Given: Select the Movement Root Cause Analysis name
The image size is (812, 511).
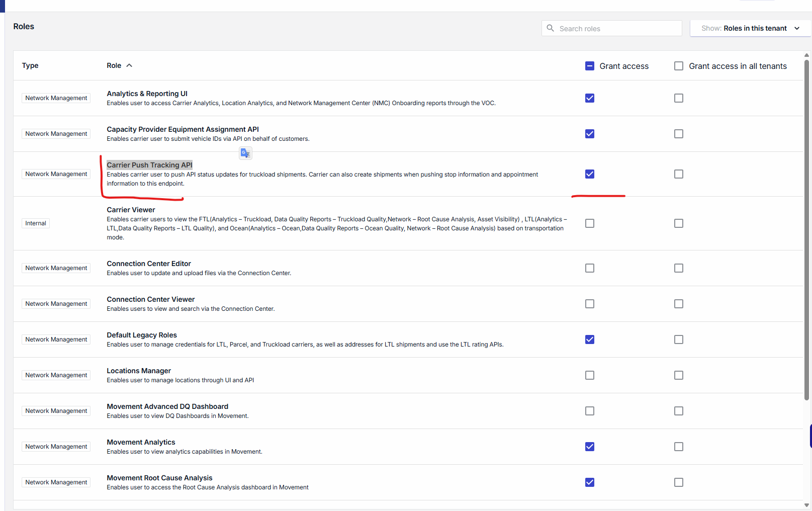Looking at the screenshot, I should click(159, 478).
